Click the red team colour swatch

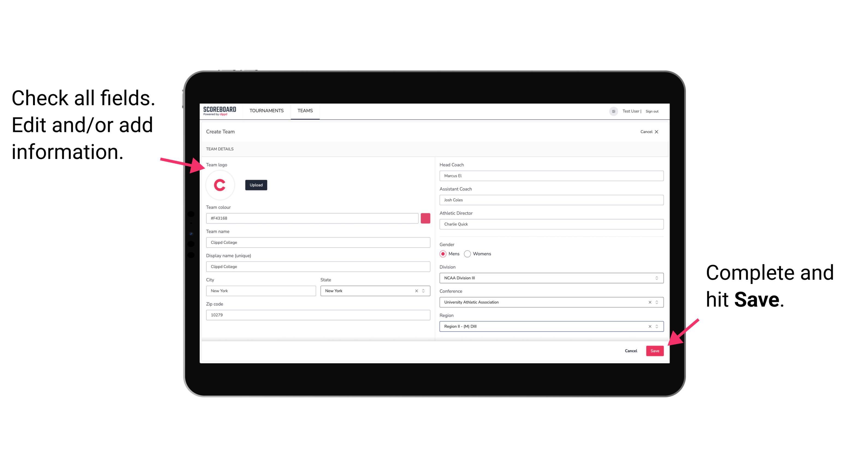(425, 218)
